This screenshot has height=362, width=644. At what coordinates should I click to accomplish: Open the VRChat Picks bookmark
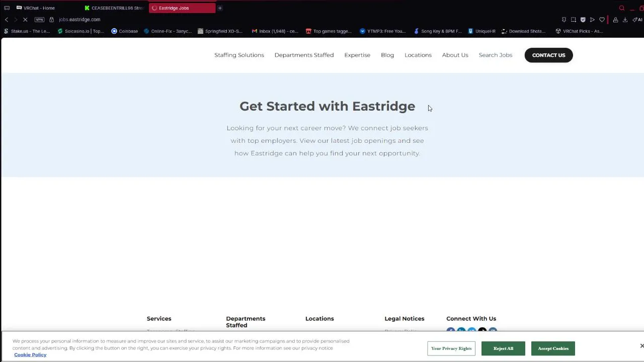(x=579, y=31)
